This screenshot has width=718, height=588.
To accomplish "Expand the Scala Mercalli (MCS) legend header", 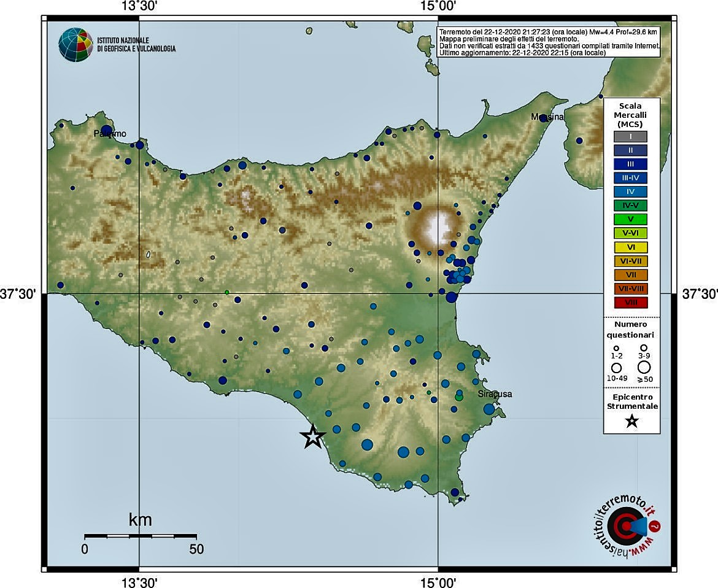I will 631,114.
